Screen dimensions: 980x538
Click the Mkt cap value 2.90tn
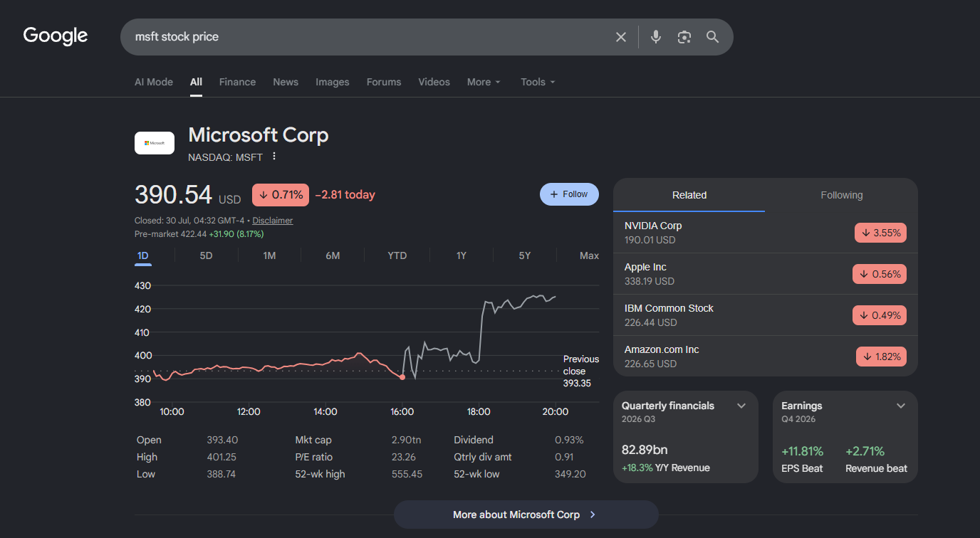point(406,440)
